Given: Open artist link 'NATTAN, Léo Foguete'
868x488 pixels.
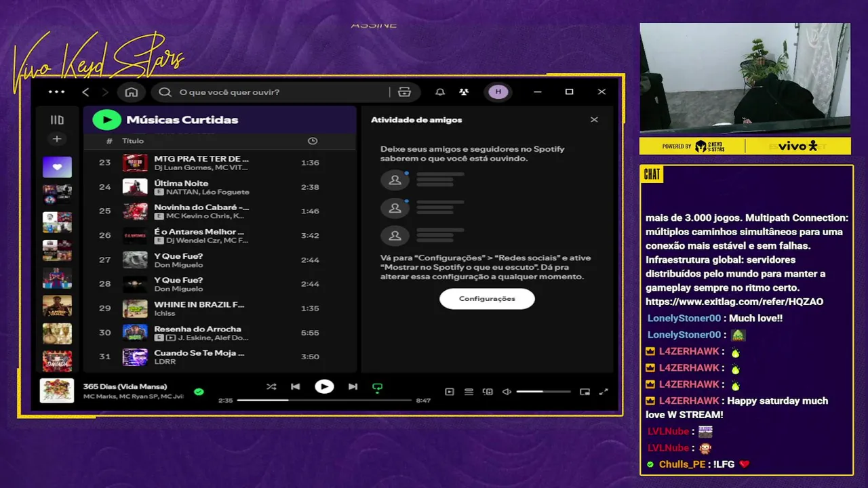Looking at the screenshot, I should pos(208,192).
